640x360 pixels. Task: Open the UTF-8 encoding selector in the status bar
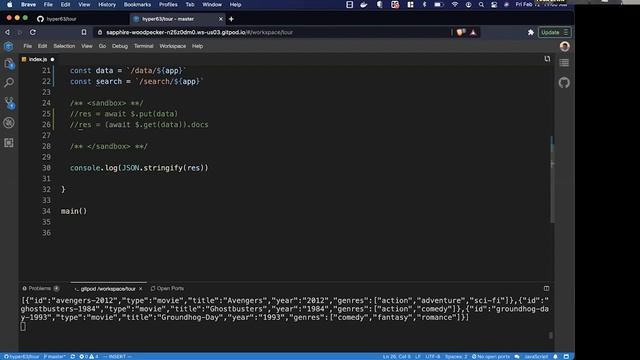tap(433, 356)
